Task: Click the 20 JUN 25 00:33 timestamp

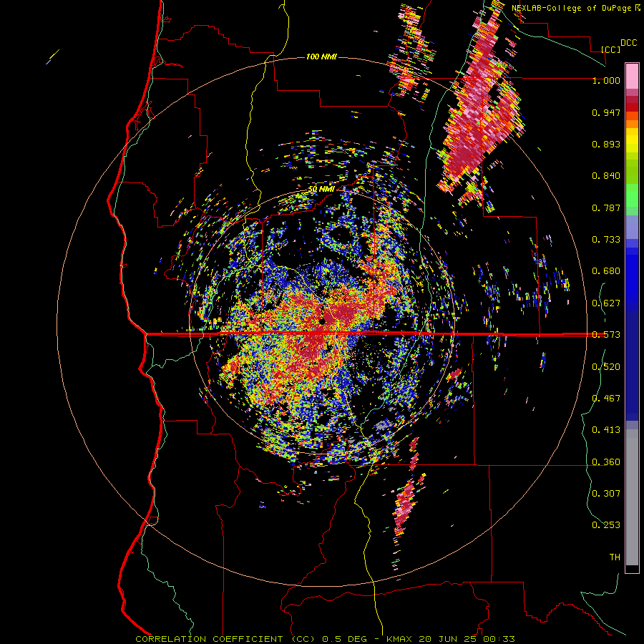Action: pyautogui.click(x=467, y=639)
